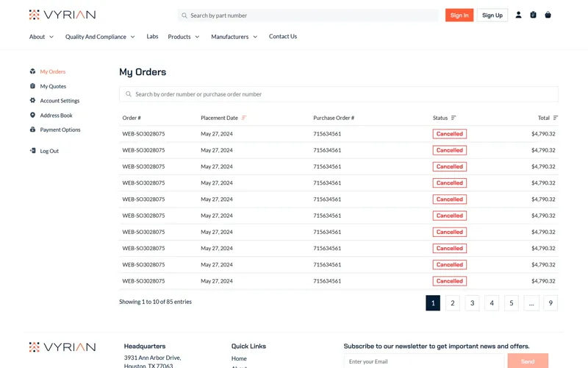
Task: Click the Status column header label
Action: 440,118
